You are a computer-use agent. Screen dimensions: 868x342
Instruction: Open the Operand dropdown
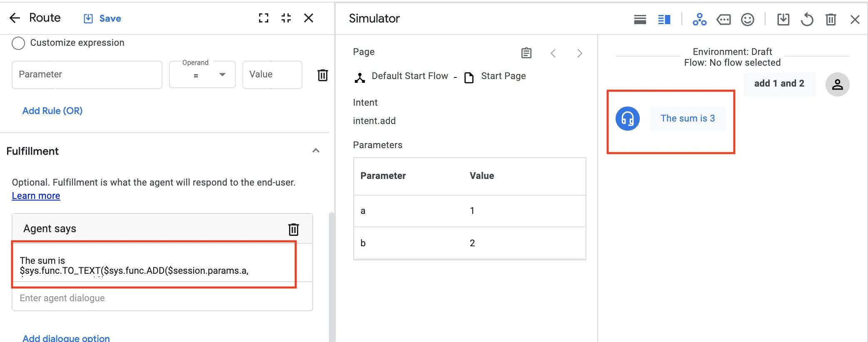202,75
